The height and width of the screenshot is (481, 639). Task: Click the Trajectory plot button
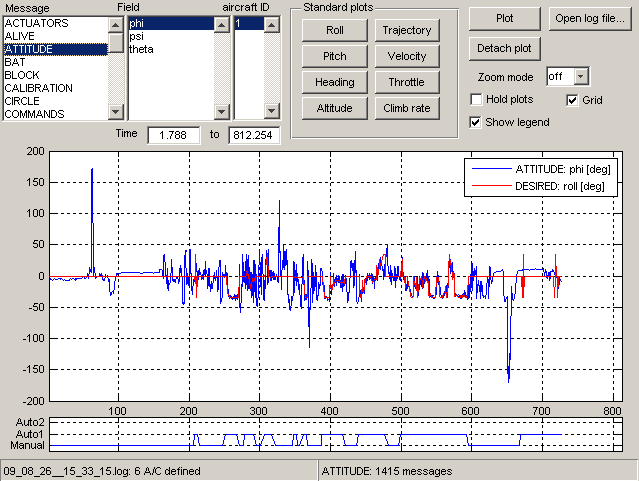point(407,30)
